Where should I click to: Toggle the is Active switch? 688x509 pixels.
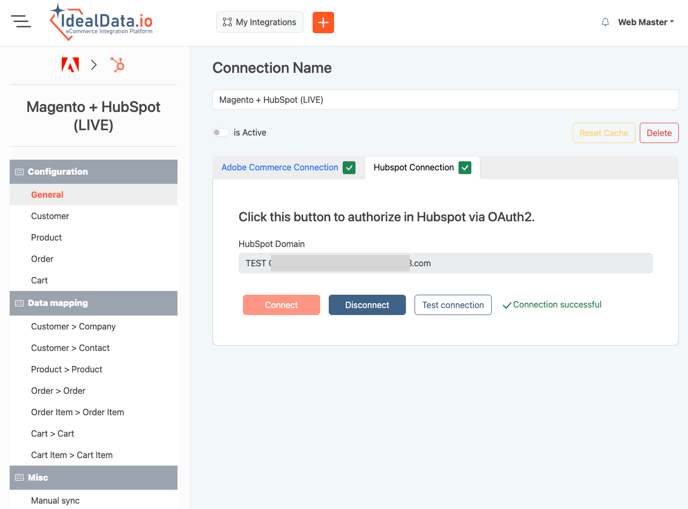pyautogui.click(x=220, y=132)
